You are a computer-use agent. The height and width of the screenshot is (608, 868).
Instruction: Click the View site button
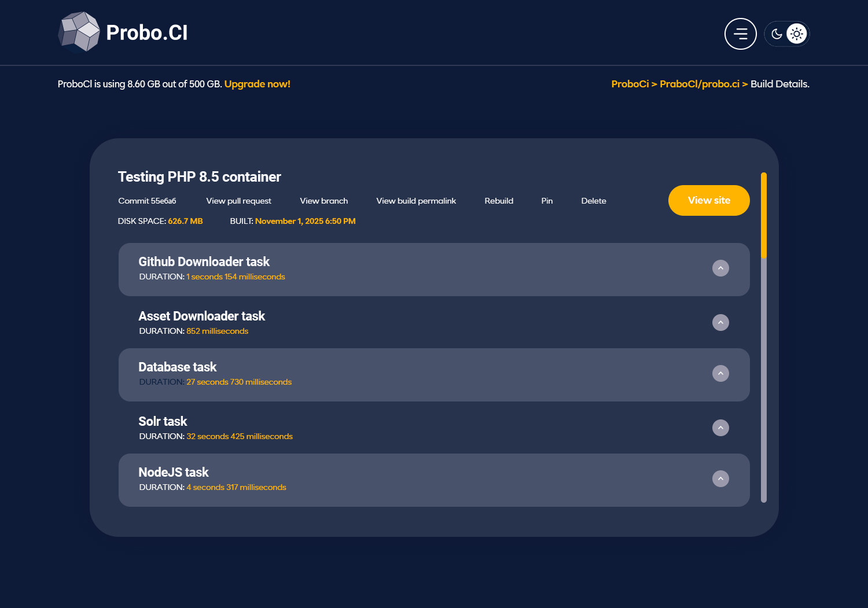709,200
